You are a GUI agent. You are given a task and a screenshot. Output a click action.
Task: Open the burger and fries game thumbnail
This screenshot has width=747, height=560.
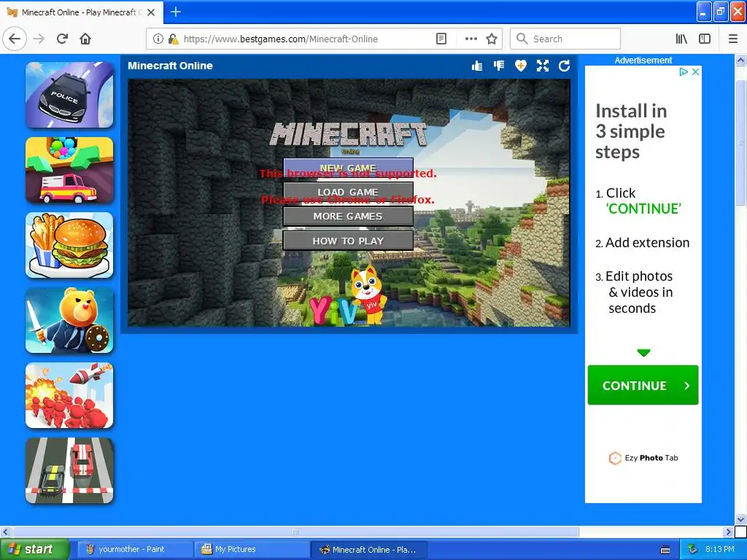69,245
